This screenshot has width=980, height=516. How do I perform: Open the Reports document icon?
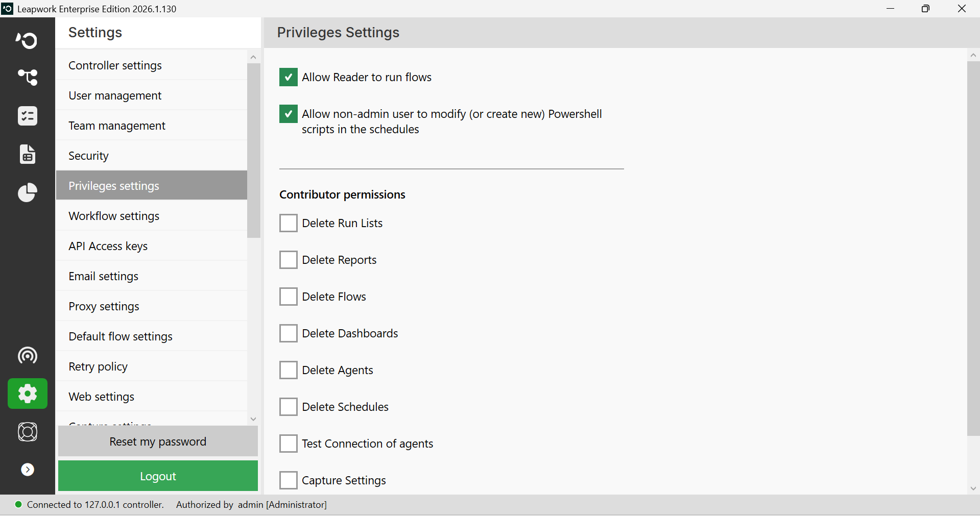pos(27,154)
